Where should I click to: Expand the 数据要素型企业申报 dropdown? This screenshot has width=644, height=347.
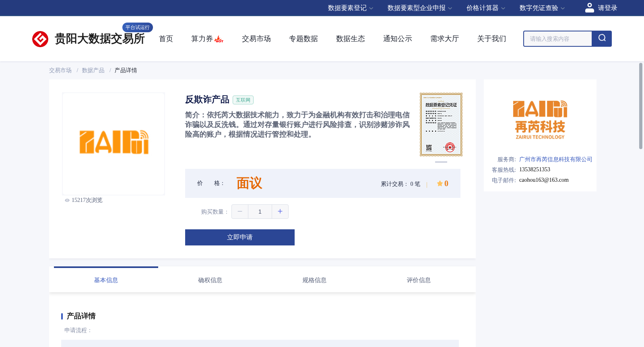420,8
